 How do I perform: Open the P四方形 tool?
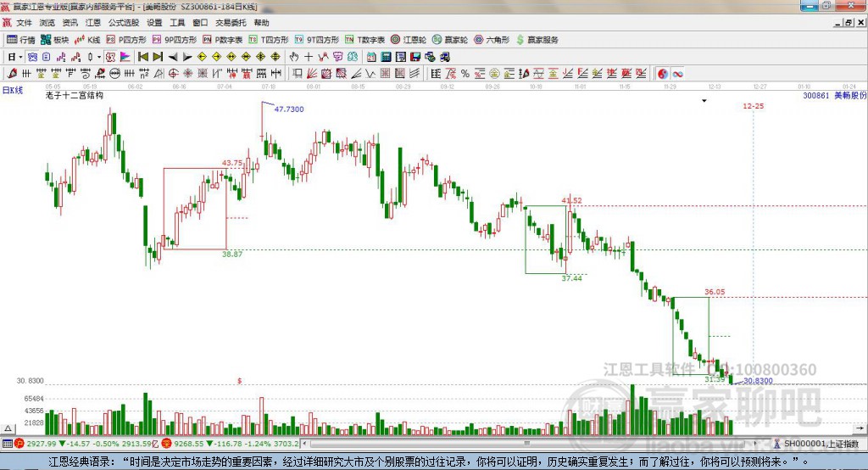(x=125, y=40)
